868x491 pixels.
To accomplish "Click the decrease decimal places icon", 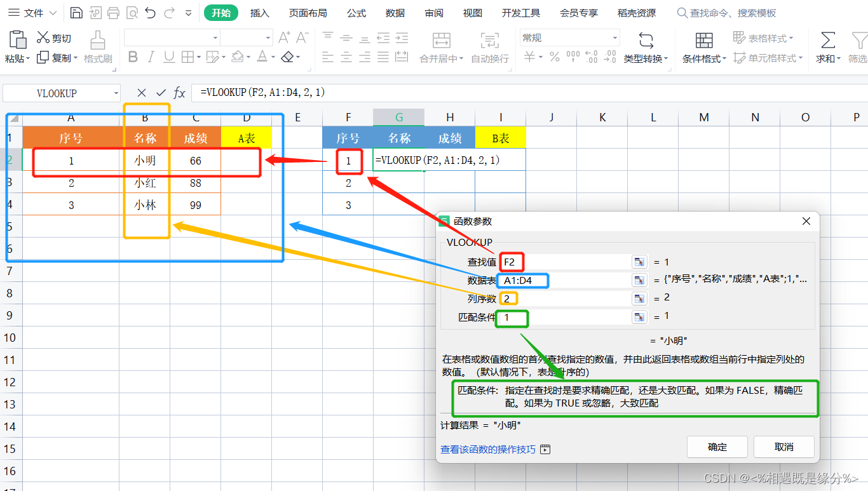I will click(x=609, y=57).
